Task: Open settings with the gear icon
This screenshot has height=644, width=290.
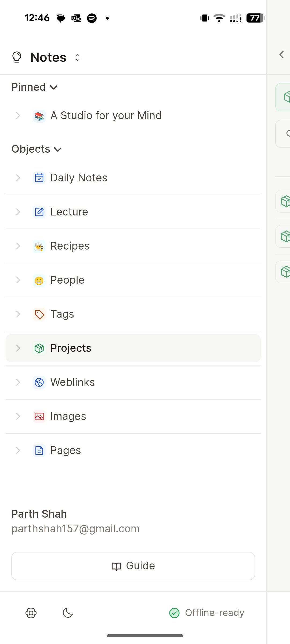Action: (x=31, y=613)
